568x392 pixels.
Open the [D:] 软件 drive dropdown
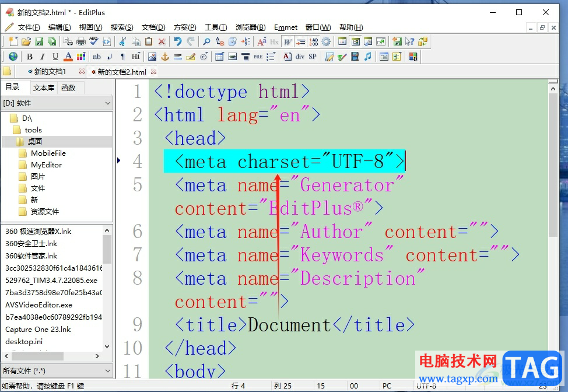coord(57,103)
